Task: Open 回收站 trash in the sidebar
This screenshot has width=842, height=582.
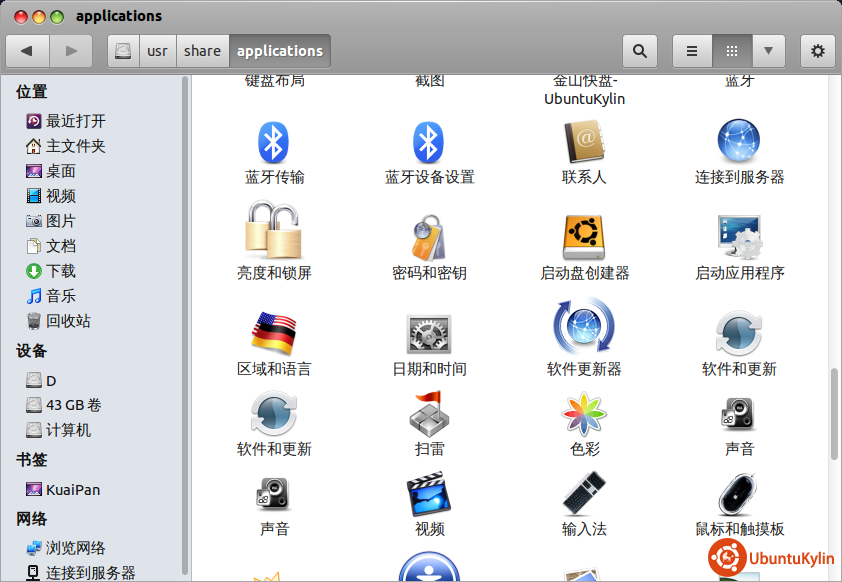Action: click(67, 321)
